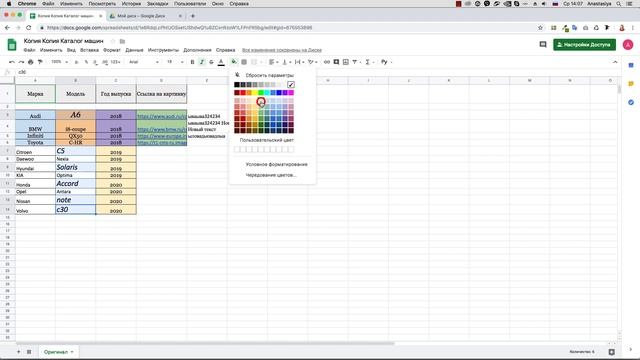The width and height of the screenshot is (640, 360).
Task: Format as percent
Action: pos(86,62)
